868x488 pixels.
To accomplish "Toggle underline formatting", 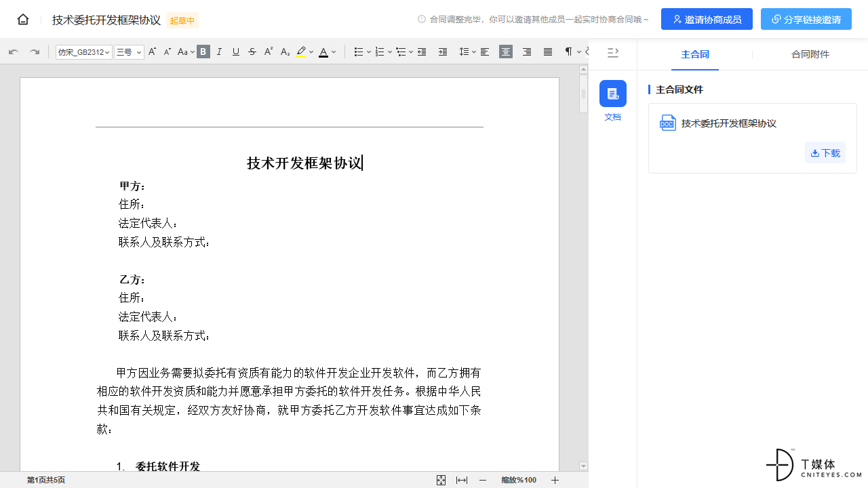I will pos(236,52).
